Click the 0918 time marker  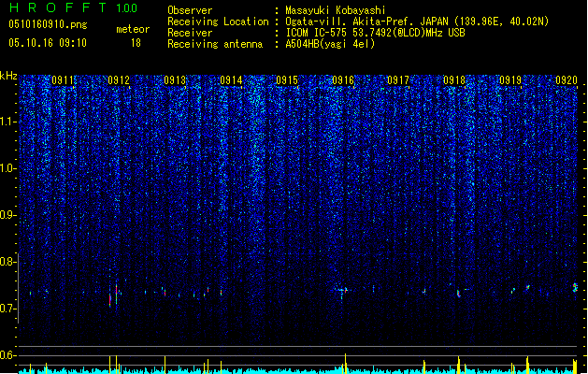[x=454, y=80]
